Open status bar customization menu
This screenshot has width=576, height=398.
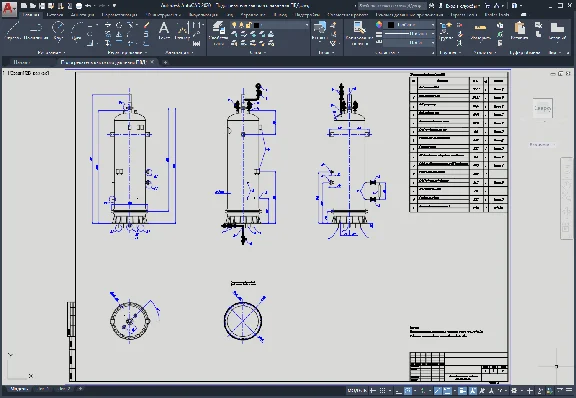click(x=569, y=391)
